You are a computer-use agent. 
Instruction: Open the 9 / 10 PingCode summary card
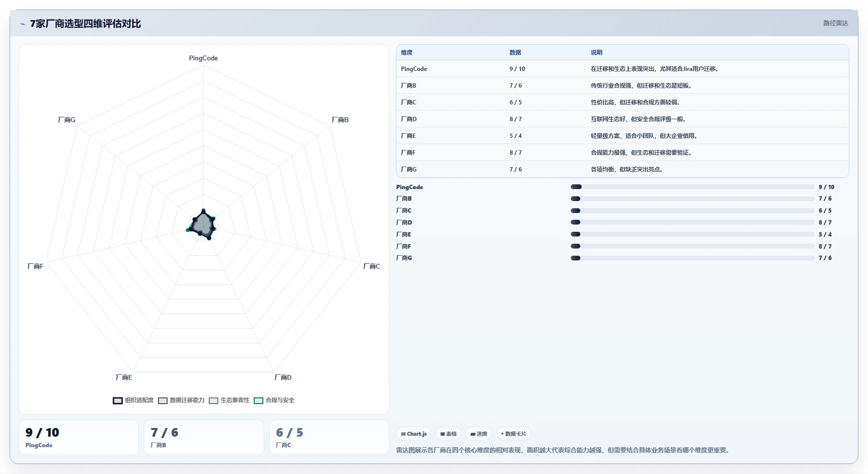[x=79, y=437]
